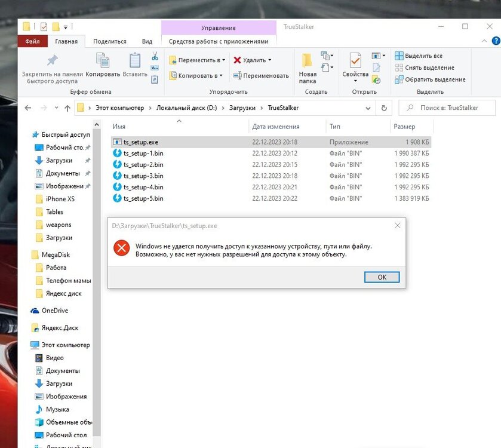Open the Средства работы с приложениями tab
This screenshot has width=501, height=448.
pyautogui.click(x=219, y=41)
